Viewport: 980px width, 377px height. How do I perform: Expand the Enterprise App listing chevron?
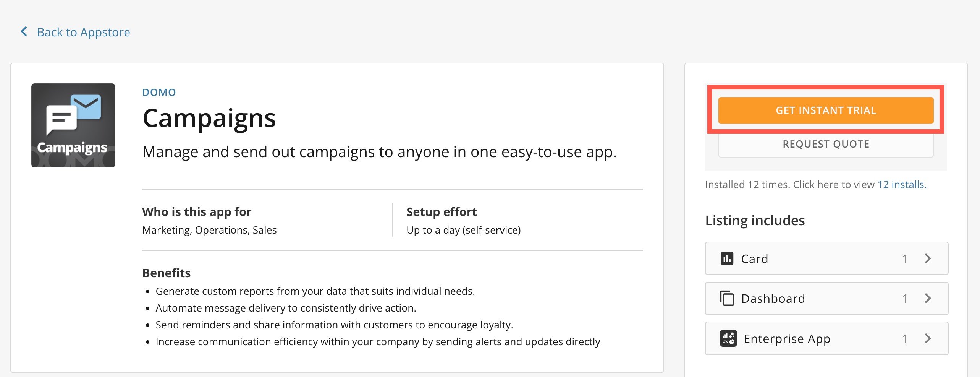[x=928, y=338]
